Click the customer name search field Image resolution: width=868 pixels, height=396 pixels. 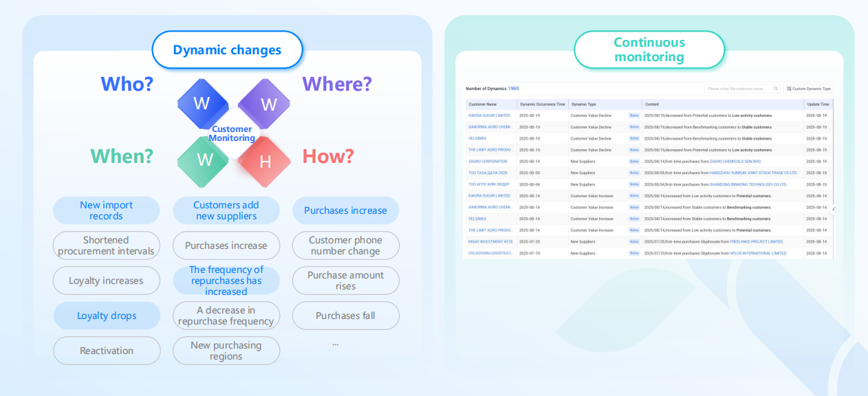742,89
